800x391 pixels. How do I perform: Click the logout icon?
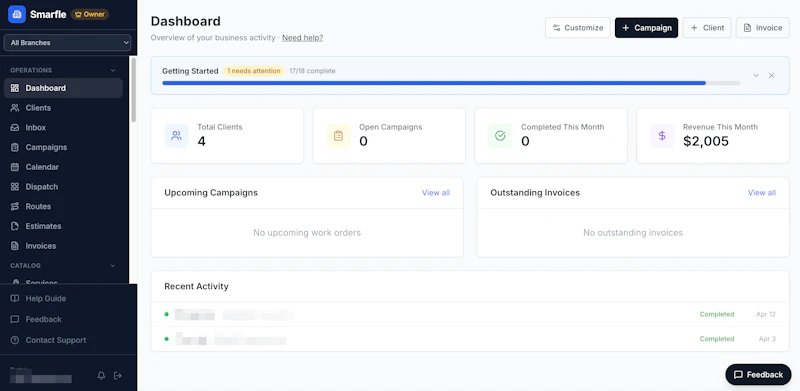pyautogui.click(x=118, y=376)
